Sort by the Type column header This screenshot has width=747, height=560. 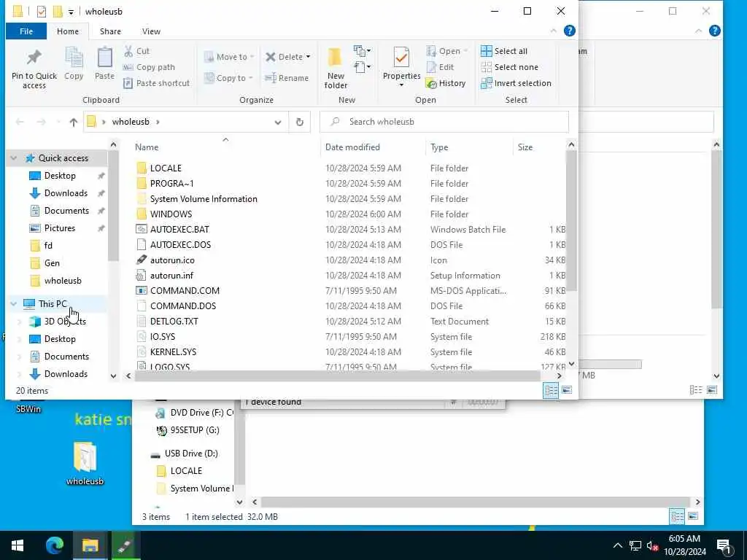tap(438, 147)
